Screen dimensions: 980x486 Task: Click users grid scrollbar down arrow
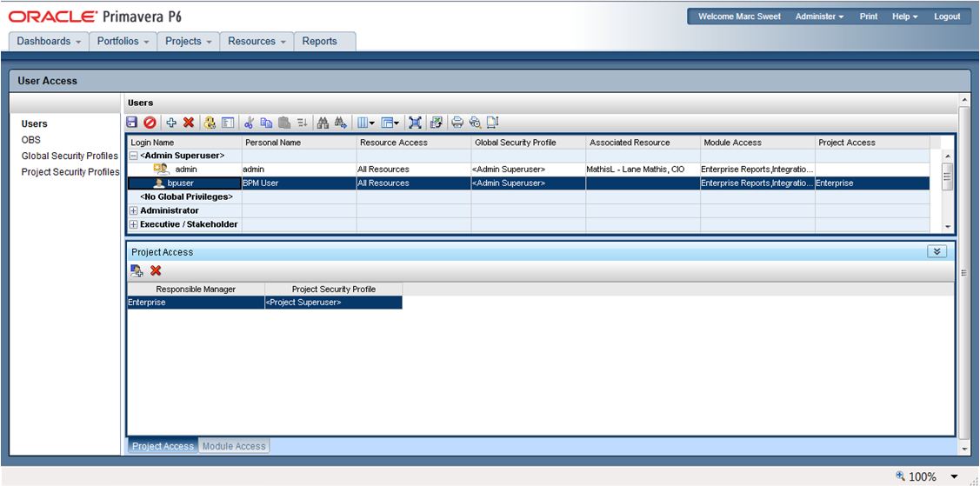tap(948, 226)
